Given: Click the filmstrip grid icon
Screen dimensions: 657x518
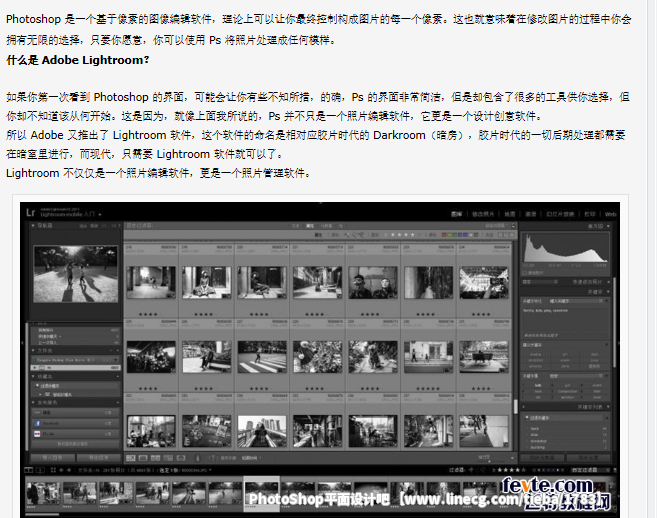Looking at the screenshot, I should pyautogui.click(x=53, y=470).
